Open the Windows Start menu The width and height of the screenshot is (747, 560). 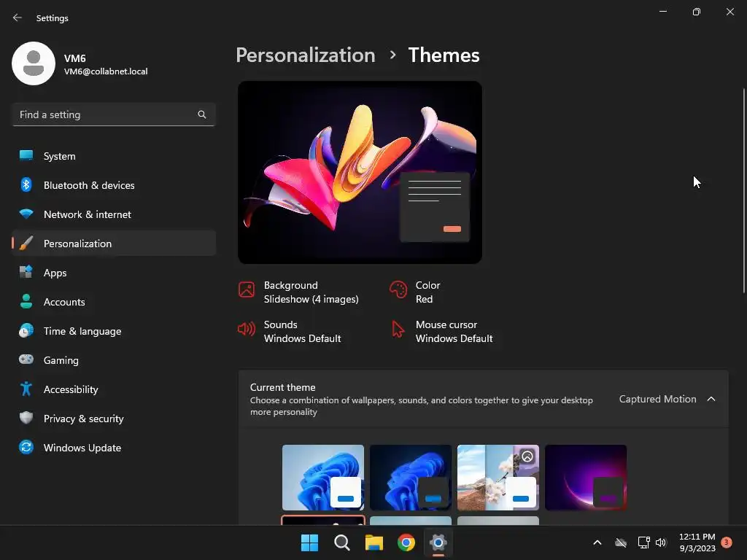tap(309, 542)
